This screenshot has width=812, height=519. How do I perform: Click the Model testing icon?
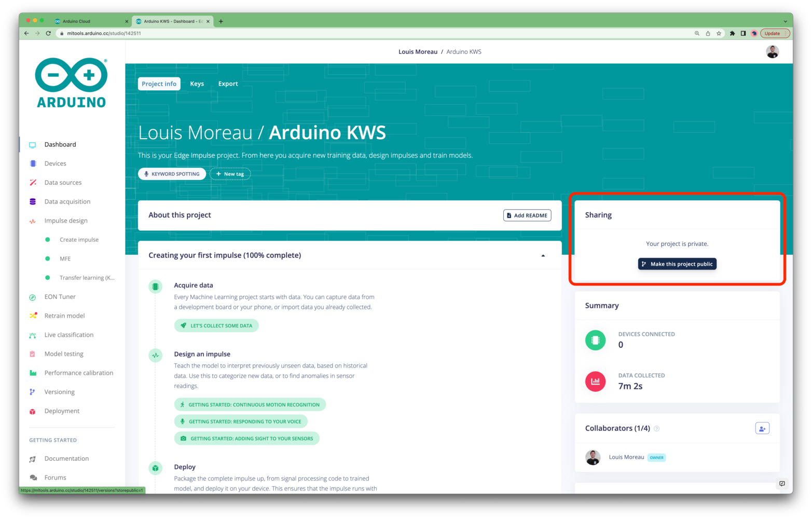pyautogui.click(x=33, y=354)
